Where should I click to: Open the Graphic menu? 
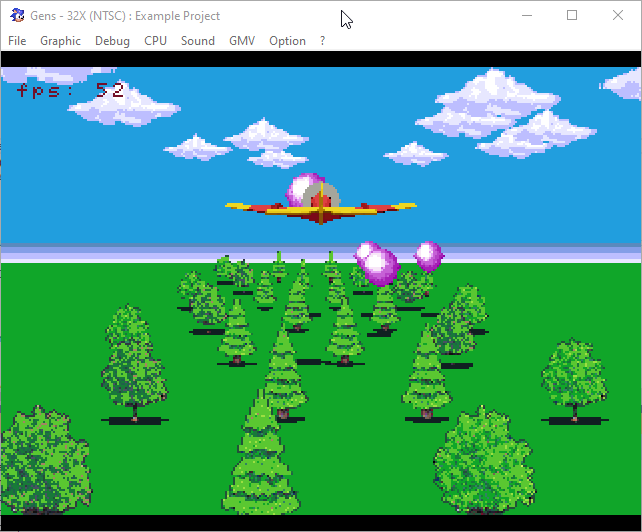[60, 41]
